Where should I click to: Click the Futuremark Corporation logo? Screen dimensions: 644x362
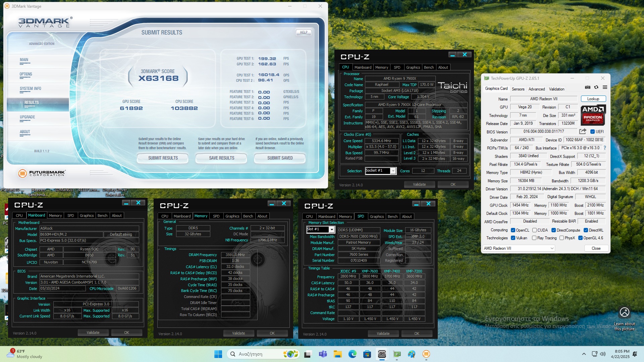point(42,173)
